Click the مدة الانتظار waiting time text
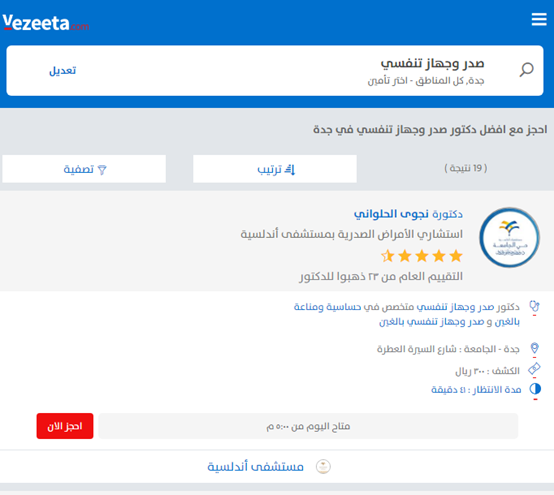Image resolution: width=554 pixels, height=495 pixels. (x=476, y=389)
